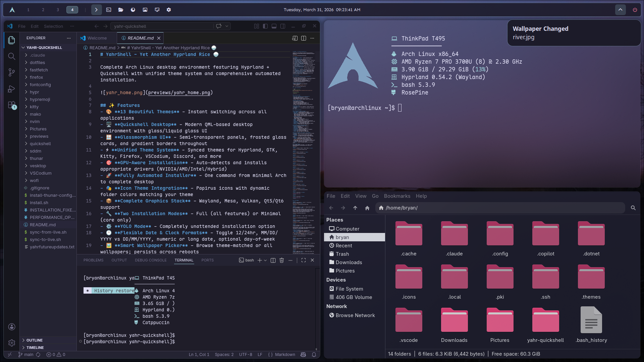Open the Source Control view
The width and height of the screenshot is (644, 362).
(x=11, y=72)
